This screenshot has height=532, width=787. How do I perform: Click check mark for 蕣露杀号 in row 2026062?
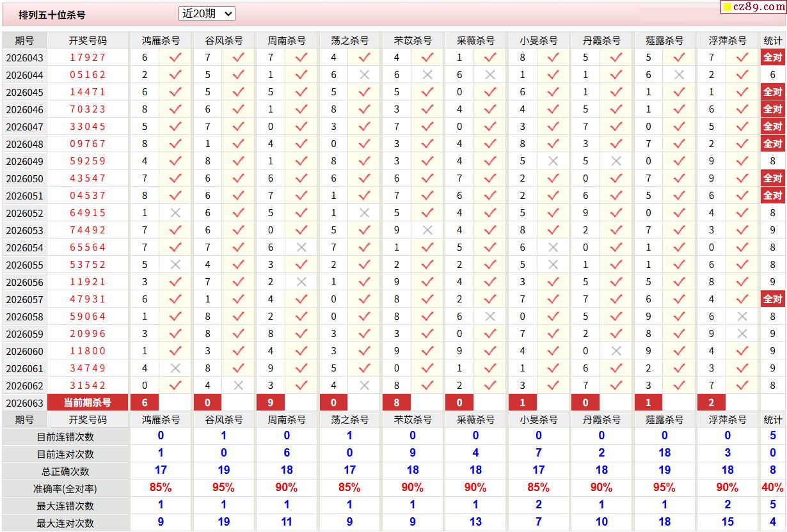(x=679, y=386)
